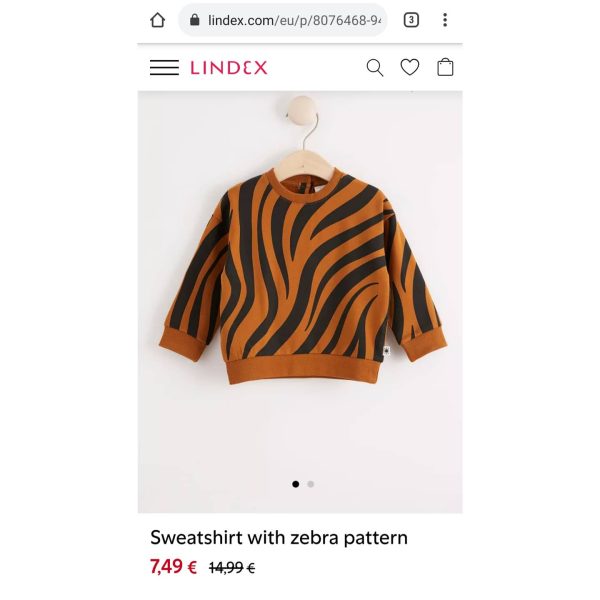
Task: Click the crossed-out original price 14,99 €
Action: 232,567
